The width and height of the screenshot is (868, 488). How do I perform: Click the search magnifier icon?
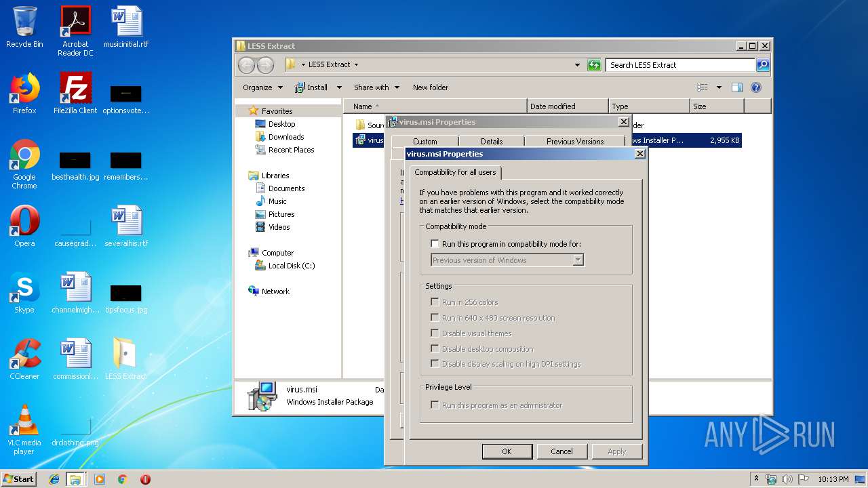click(x=763, y=65)
